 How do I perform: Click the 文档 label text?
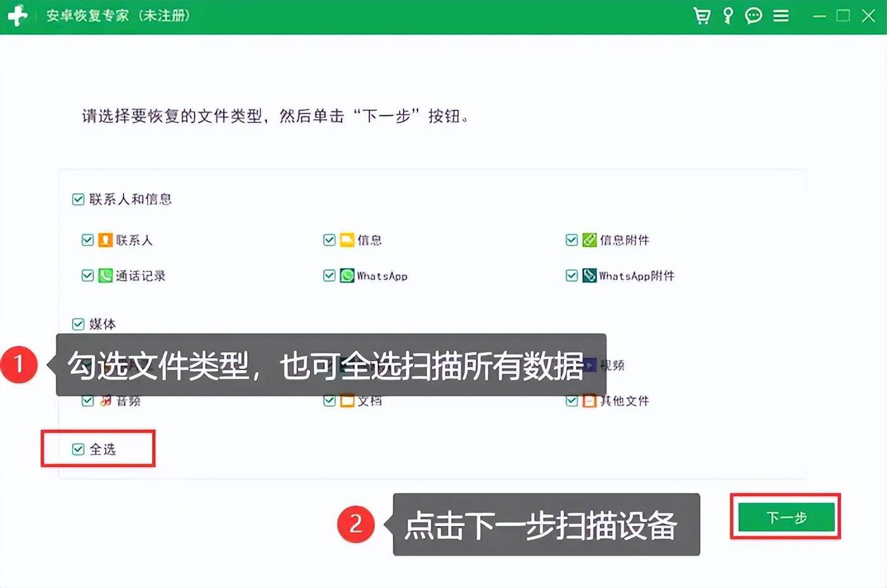[x=370, y=400]
